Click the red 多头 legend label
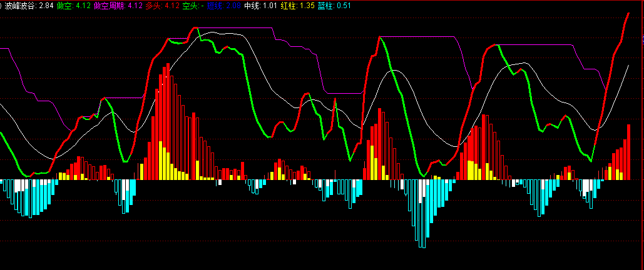 pyautogui.click(x=153, y=6)
